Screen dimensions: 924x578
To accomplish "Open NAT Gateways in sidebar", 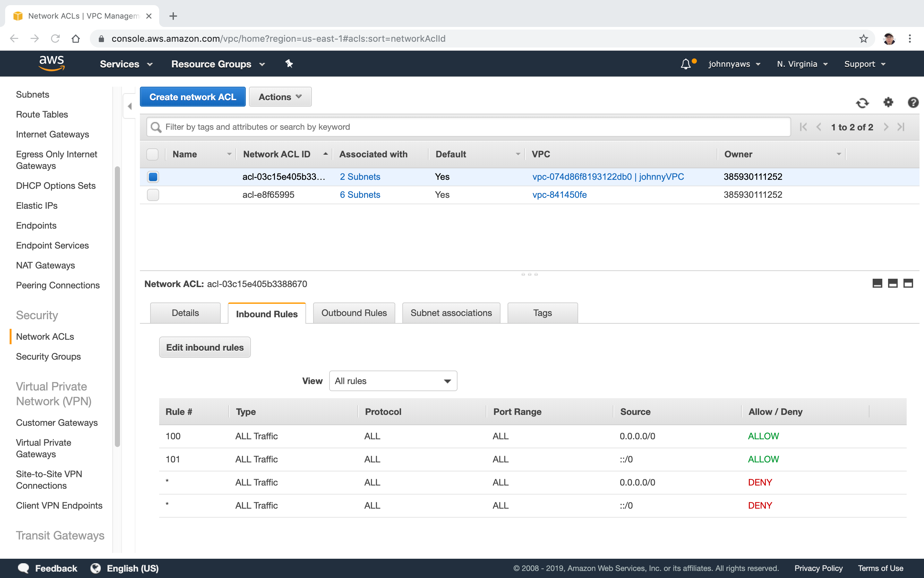I will [46, 265].
